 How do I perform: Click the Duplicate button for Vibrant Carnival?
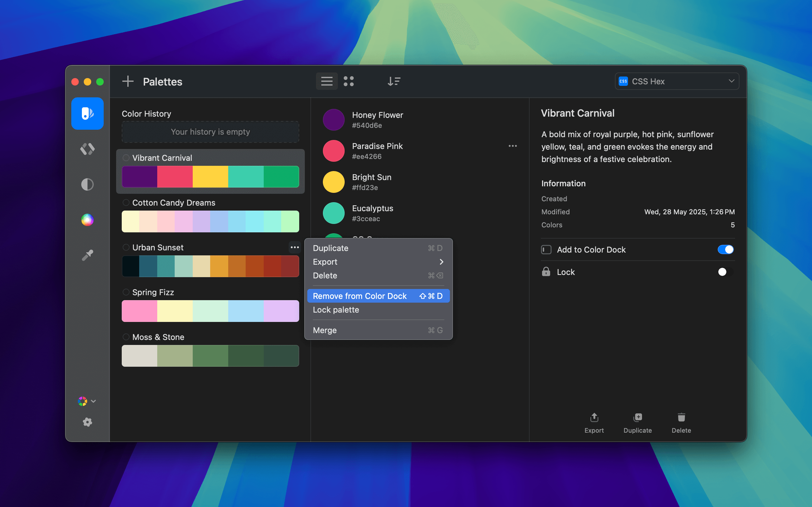[x=637, y=422]
